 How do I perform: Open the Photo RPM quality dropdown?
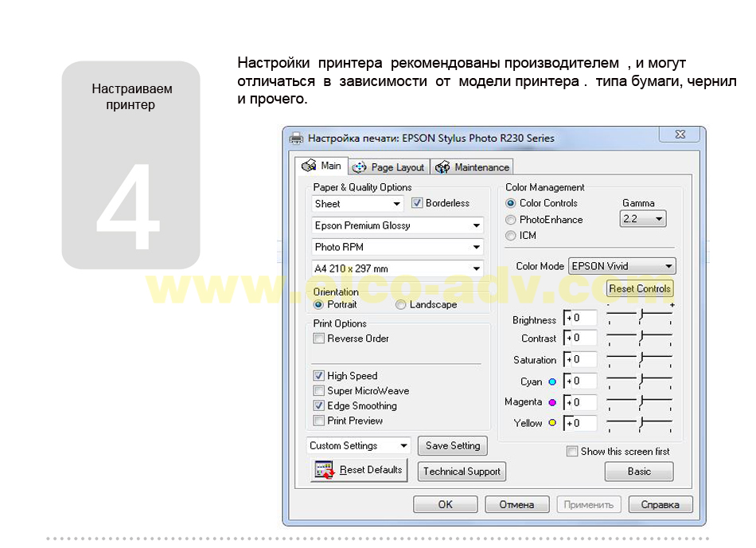click(x=397, y=247)
